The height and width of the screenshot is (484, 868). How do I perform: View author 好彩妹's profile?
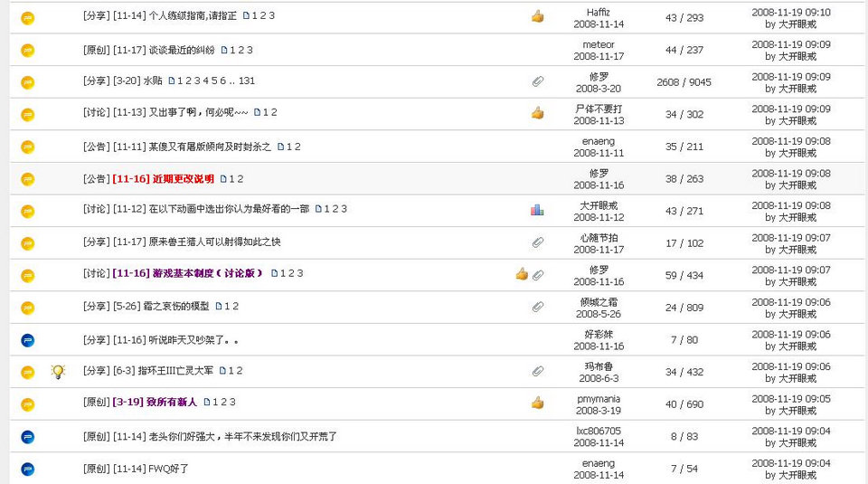click(599, 335)
